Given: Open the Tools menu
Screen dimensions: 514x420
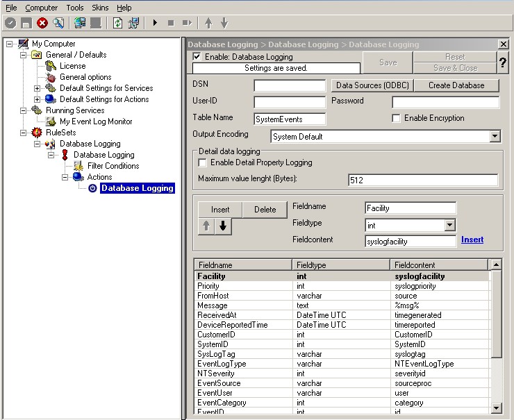Looking at the screenshot, I should click(x=74, y=8).
